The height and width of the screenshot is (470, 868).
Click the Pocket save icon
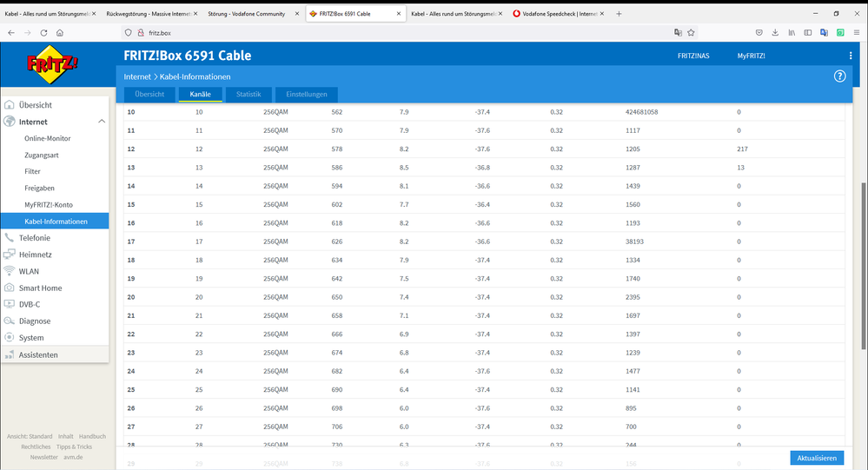pyautogui.click(x=759, y=33)
